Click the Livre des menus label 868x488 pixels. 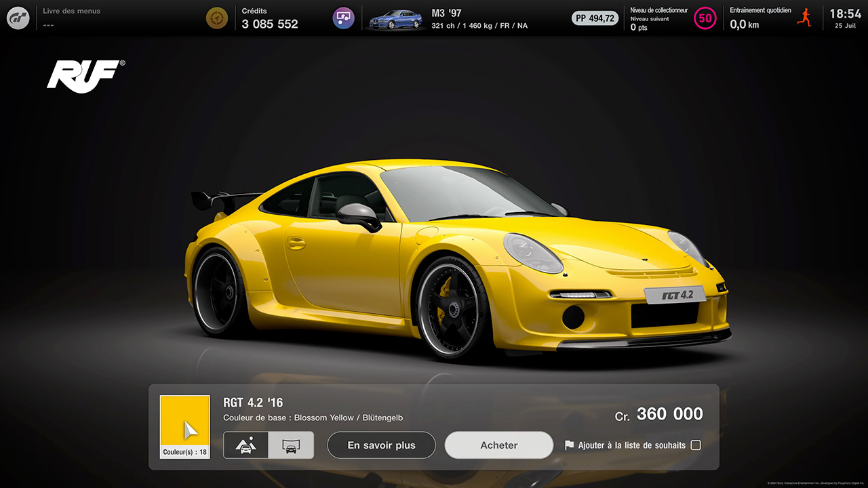71,11
